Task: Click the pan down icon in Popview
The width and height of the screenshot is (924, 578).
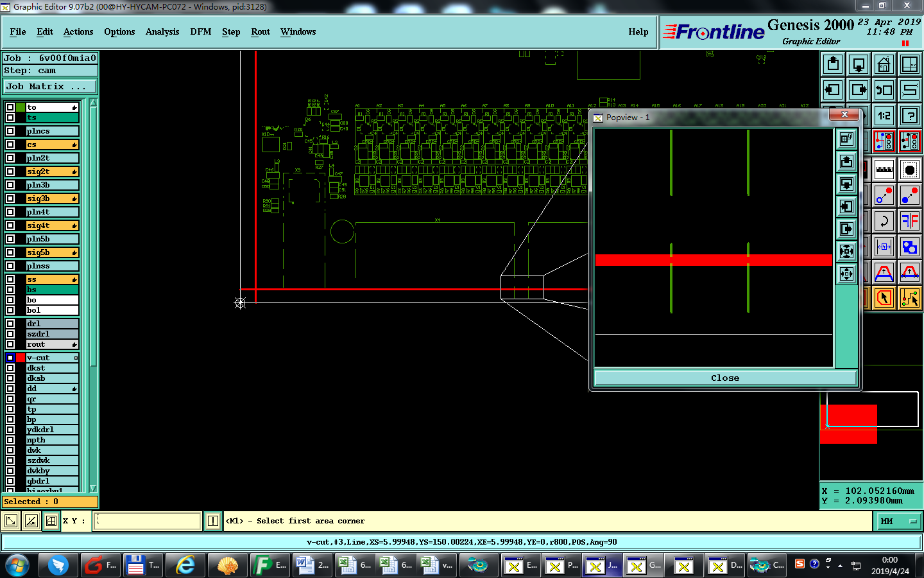Action: coord(847,184)
